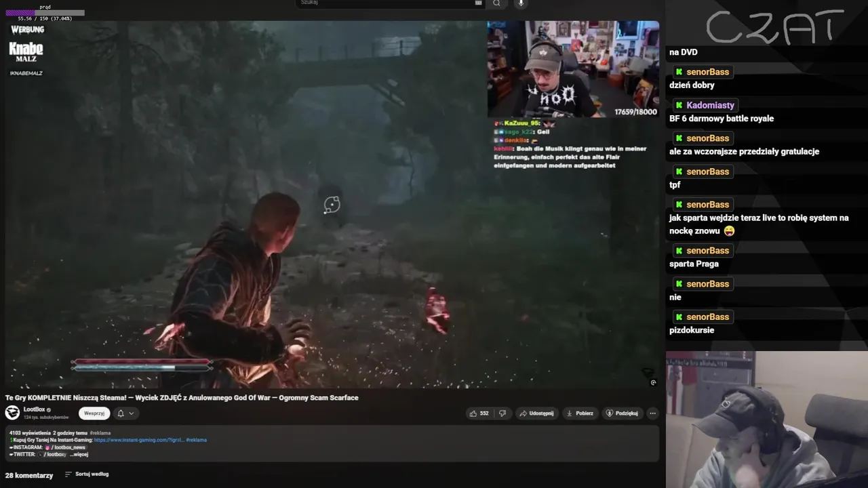Image resolution: width=868 pixels, height=488 pixels.
Task: Click the emoji in the sparta live message
Action: 729,231
